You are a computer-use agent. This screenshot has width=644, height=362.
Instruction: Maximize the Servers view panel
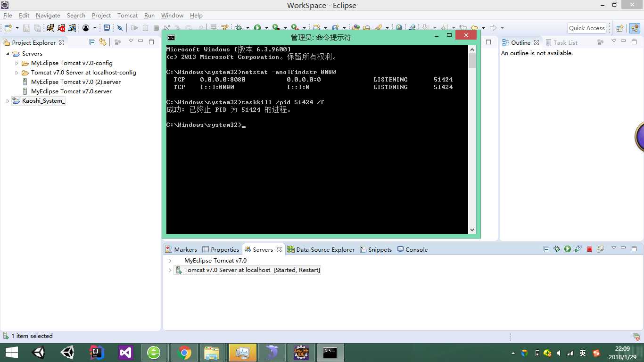point(634,249)
